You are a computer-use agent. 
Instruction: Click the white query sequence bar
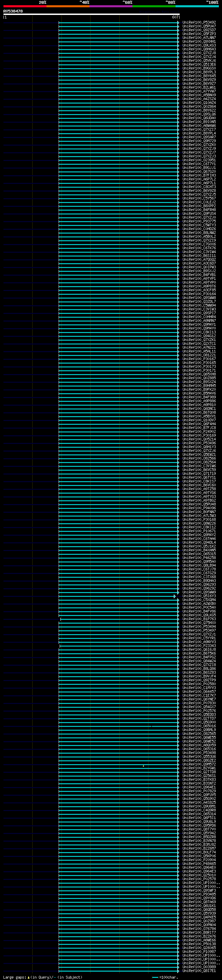click(x=92, y=14)
